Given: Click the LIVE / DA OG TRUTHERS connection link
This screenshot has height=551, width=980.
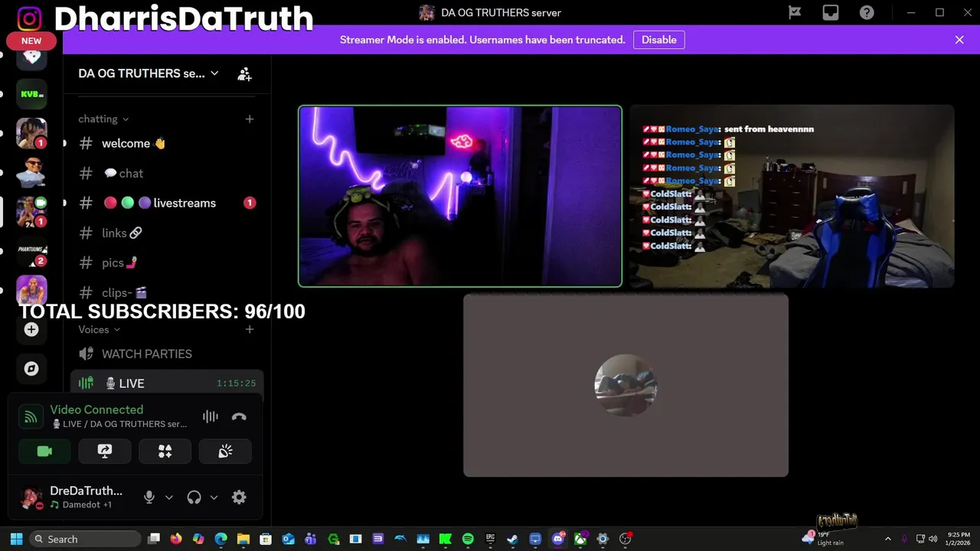Looking at the screenshot, I should 119,424.
